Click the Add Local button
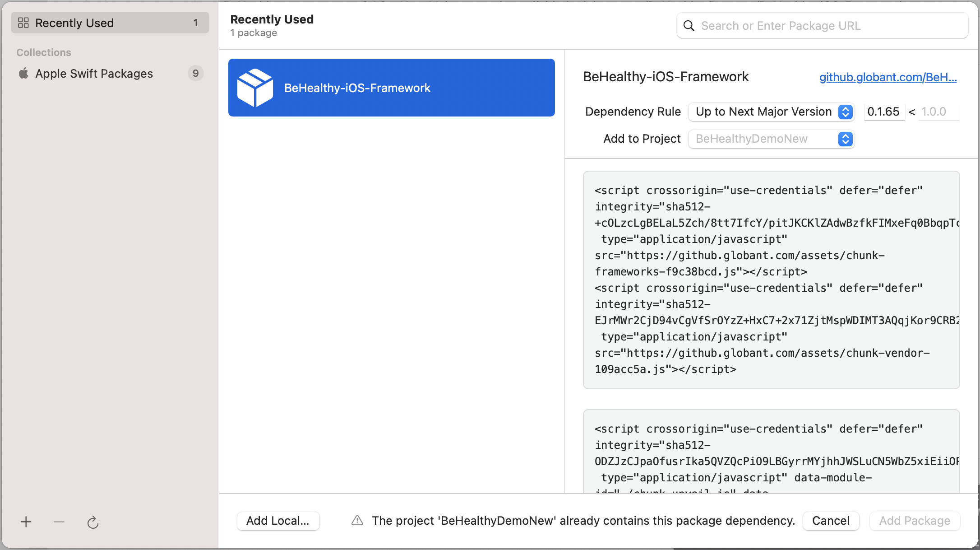This screenshot has width=980, height=550. [x=278, y=521]
